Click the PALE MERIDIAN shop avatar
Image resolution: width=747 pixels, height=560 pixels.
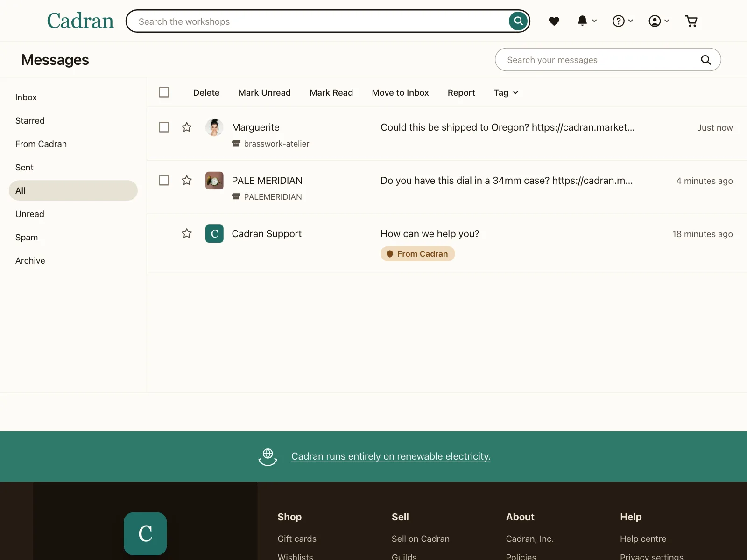(214, 181)
